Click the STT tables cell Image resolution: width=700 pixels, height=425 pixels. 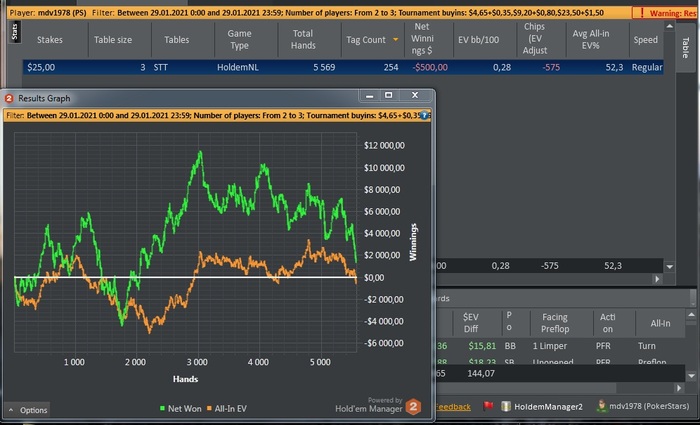(161, 67)
